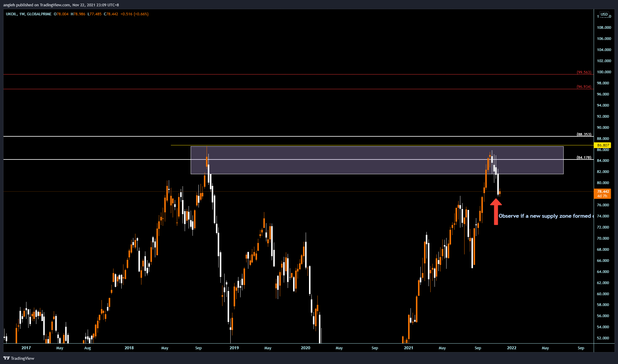Viewport: 618px width, 364px height.
Task: Click the 108.000 price scale value
Action: tap(604, 28)
